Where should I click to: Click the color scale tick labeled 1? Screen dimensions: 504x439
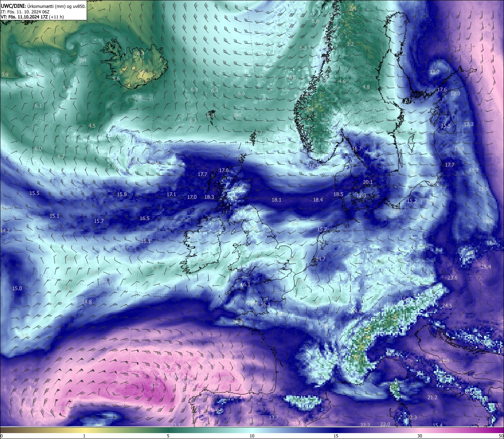tap(84, 436)
